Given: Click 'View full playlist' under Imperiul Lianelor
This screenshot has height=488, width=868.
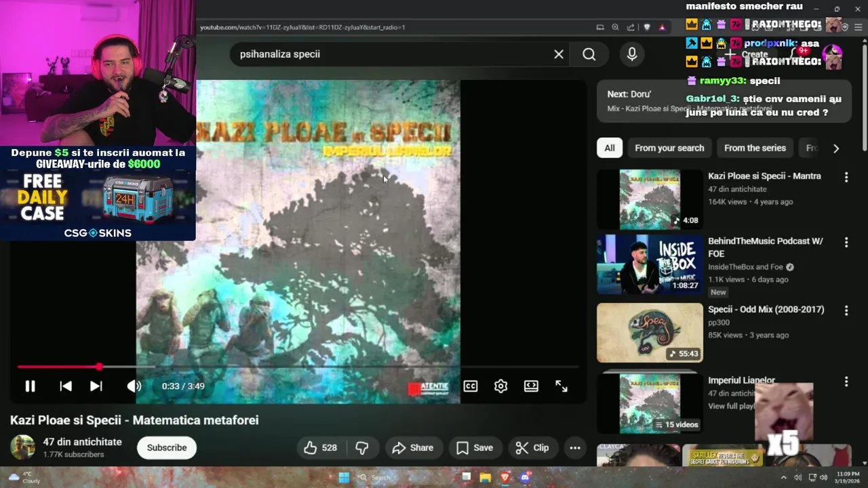Looking at the screenshot, I should pyautogui.click(x=732, y=406).
